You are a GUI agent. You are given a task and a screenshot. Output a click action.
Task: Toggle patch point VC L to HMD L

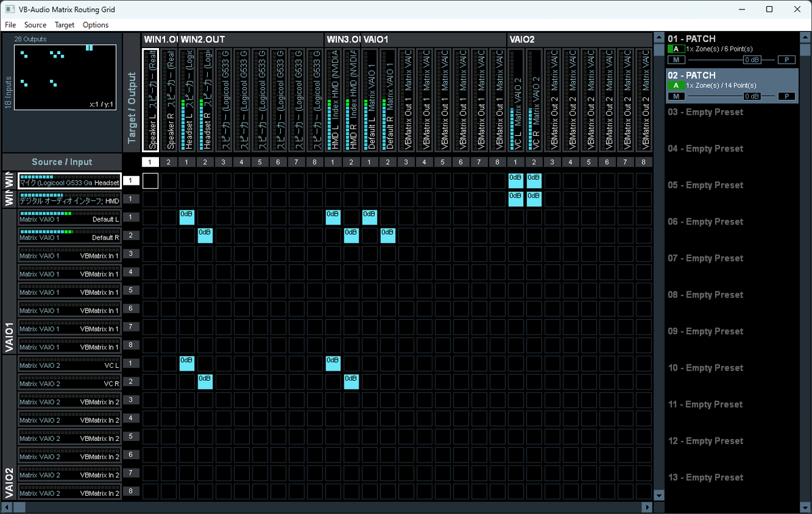(333, 363)
